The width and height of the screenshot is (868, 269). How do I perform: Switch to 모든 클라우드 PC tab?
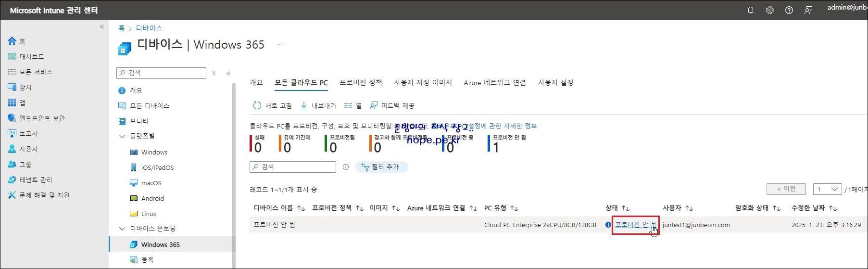(x=301, y=83)
